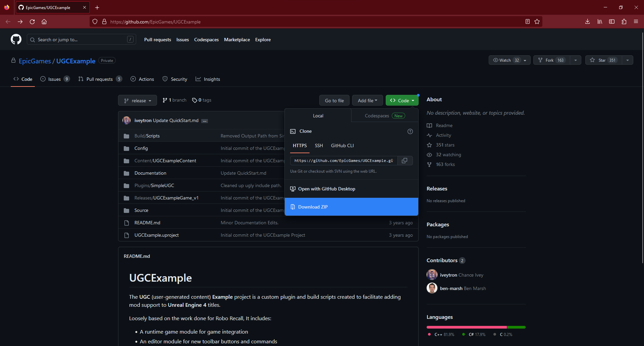Open the EpicGames owner link

(x=35, y=61)
